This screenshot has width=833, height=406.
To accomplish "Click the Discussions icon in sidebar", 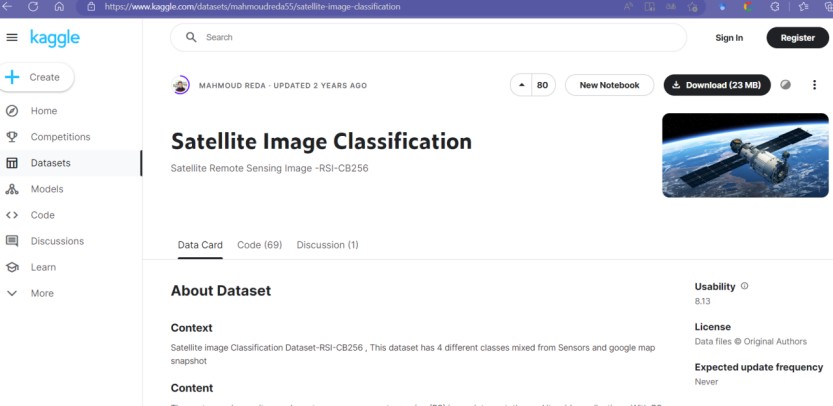I will point(12,241).
